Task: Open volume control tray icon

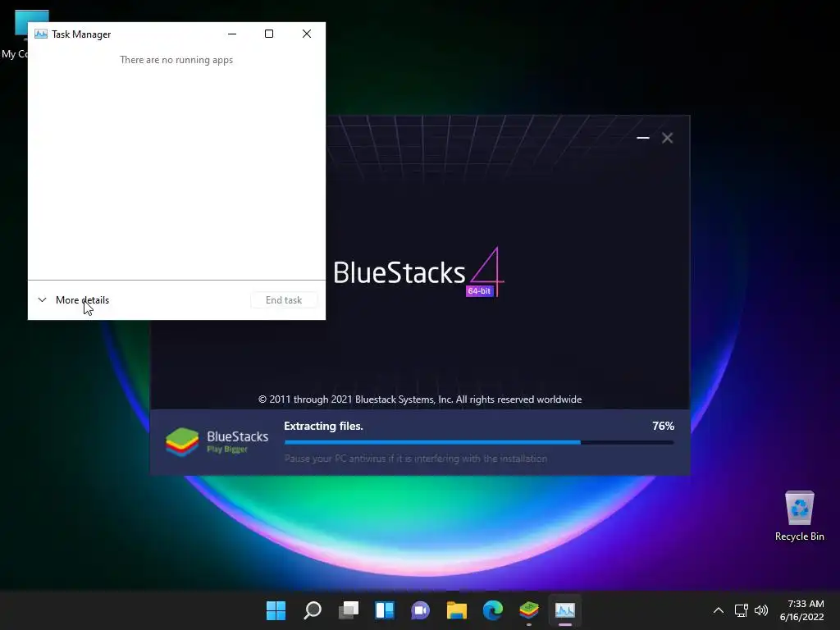Action: pyautogui.click(x=760, y=610)
